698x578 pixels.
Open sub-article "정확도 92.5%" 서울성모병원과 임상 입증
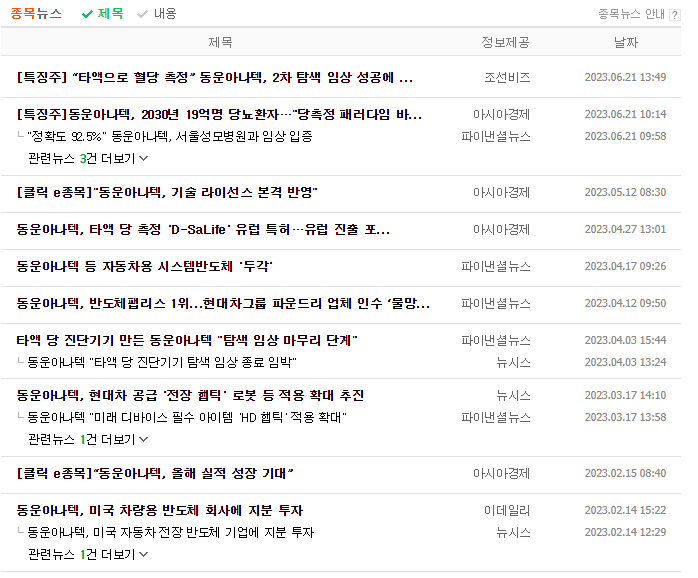point(170,136)
